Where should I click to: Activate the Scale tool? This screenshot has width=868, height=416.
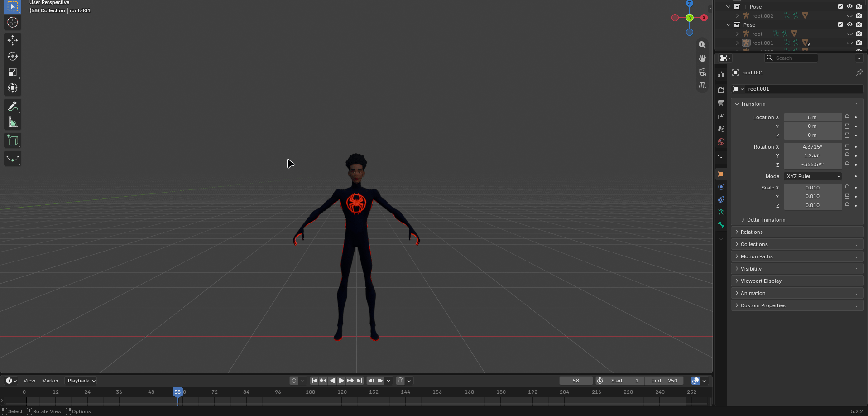[13, 72]
